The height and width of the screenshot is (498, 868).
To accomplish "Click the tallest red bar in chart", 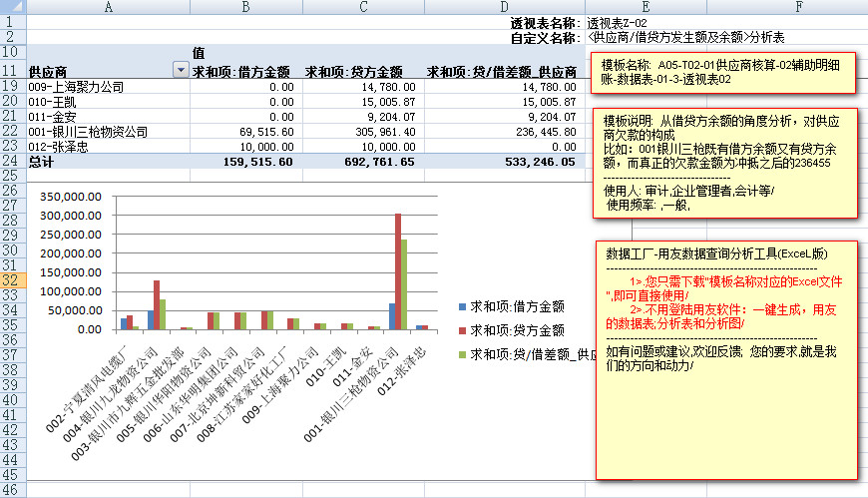I will (397, 269).
